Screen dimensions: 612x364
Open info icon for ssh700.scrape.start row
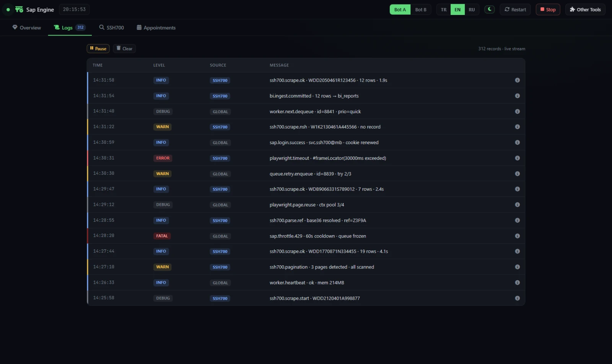(517, 298)
